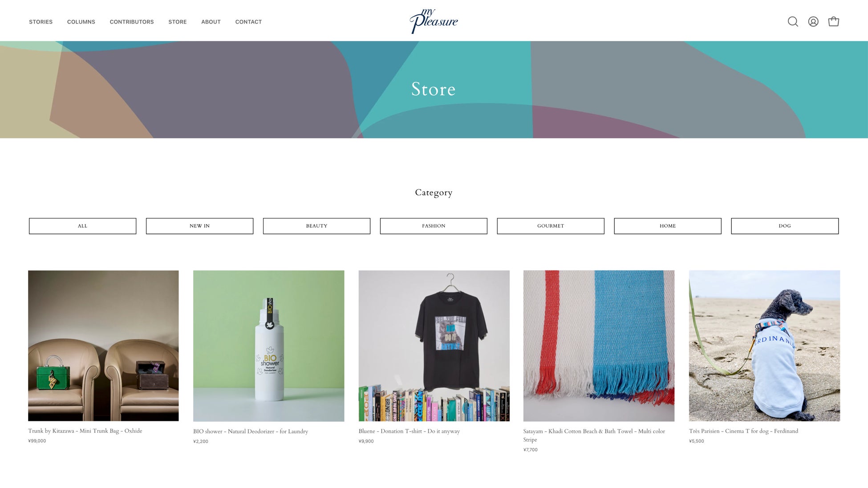Go to the Columns page
The image size is (868, 488).
(81, 22)
